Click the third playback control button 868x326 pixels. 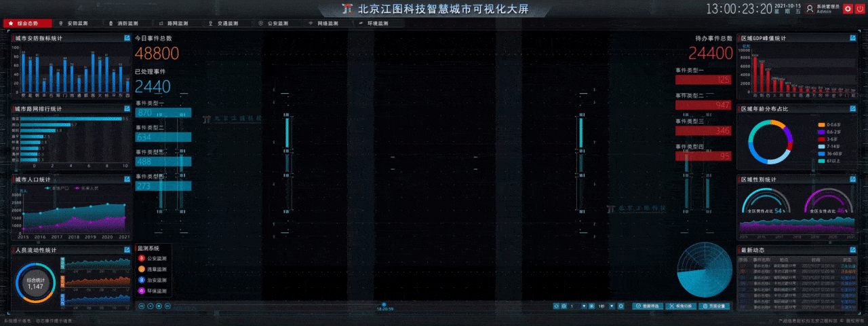159,306
